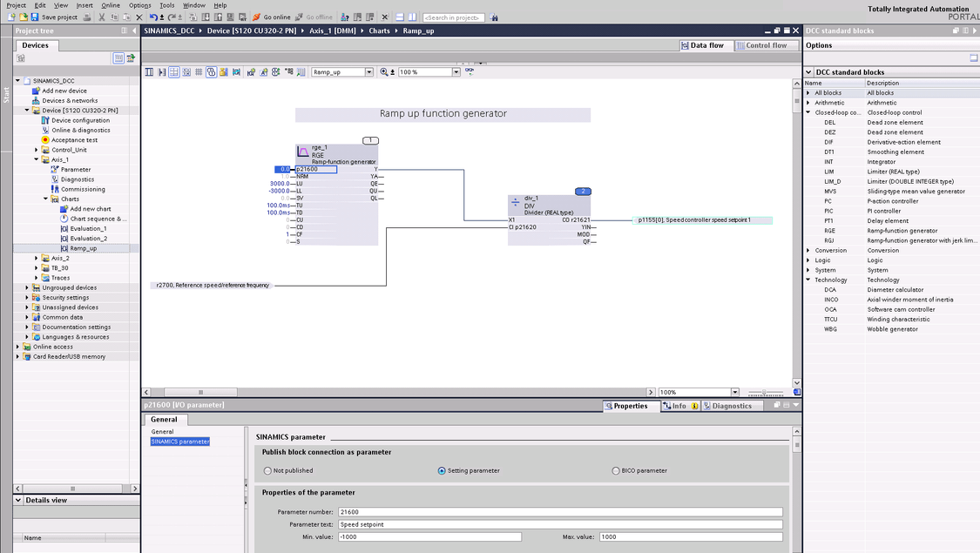Click the Cut scissors icon
Viewport: 980px width, 553px height.
click(101, 17)
